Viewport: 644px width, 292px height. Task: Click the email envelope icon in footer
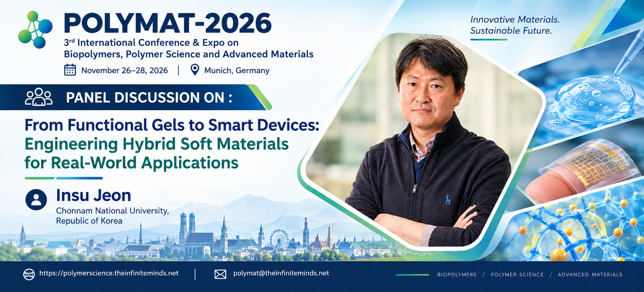pyautogui.click(x=220, y=274)
